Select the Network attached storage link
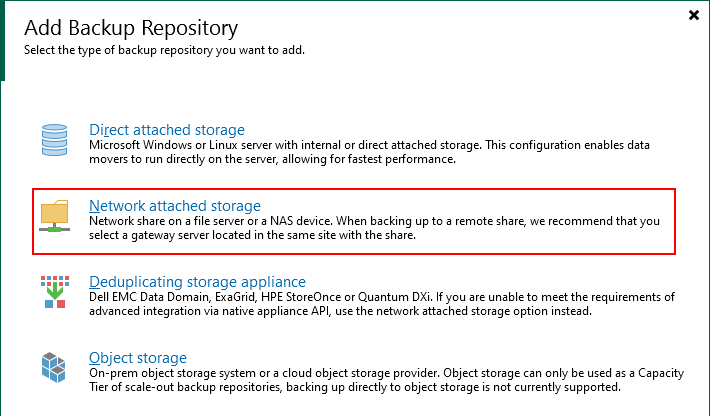710x416 pixels. coord(174,206)
